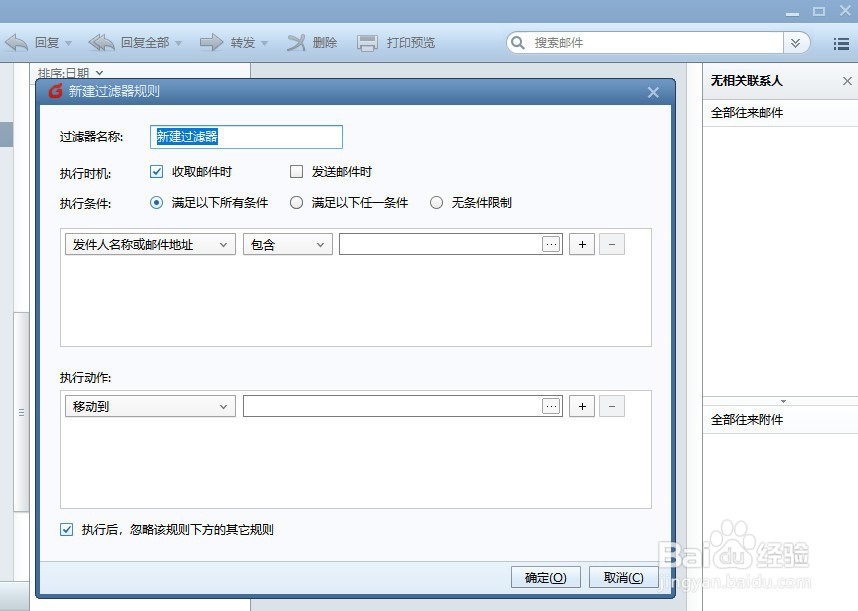Click the magnifier icon in the search box

(x=517, y=42)
